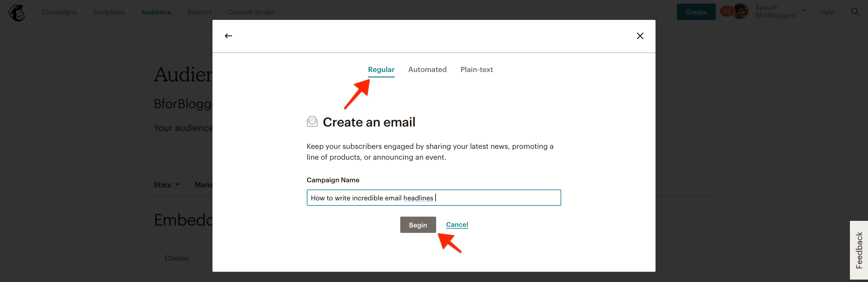Click the Classic option behind the dialog
This screenshot has height=282, width=868.
point(177,258)
